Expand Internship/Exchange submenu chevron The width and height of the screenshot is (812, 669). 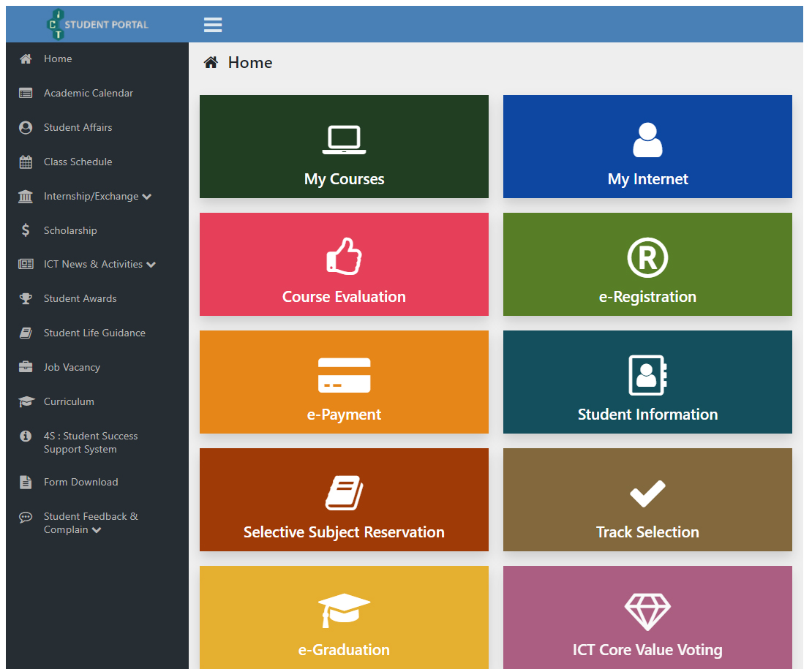tap(147, 197)
